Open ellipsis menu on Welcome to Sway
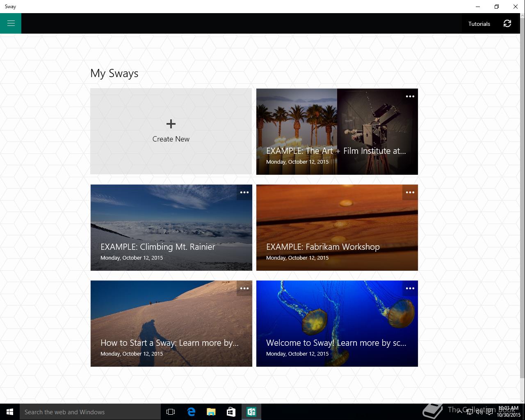525x420 pixels. [410, 288]
